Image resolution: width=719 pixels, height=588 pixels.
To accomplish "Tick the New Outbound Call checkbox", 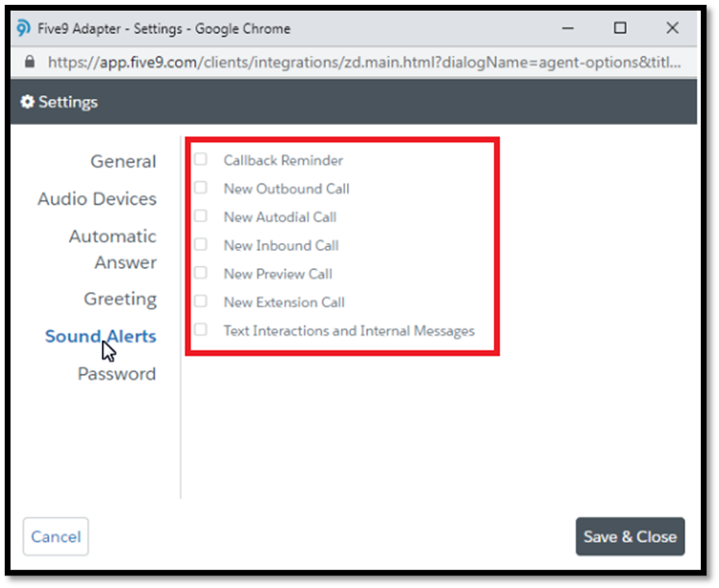I will coord(200,187).
